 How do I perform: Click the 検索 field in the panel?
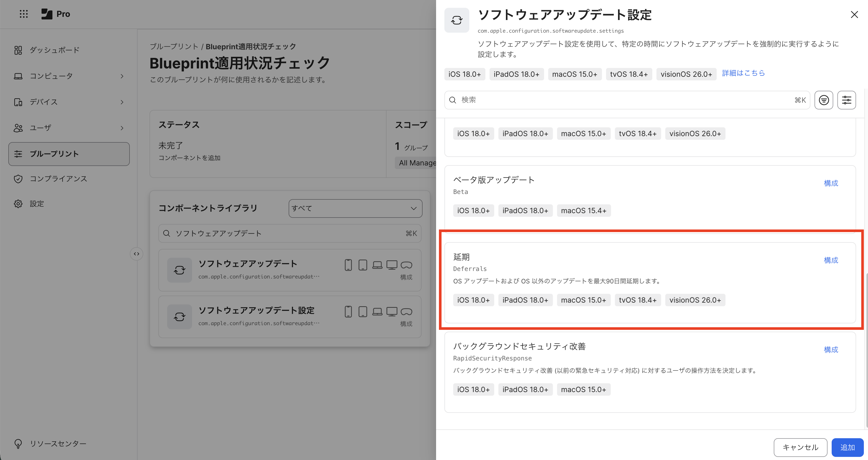point(627,100)
